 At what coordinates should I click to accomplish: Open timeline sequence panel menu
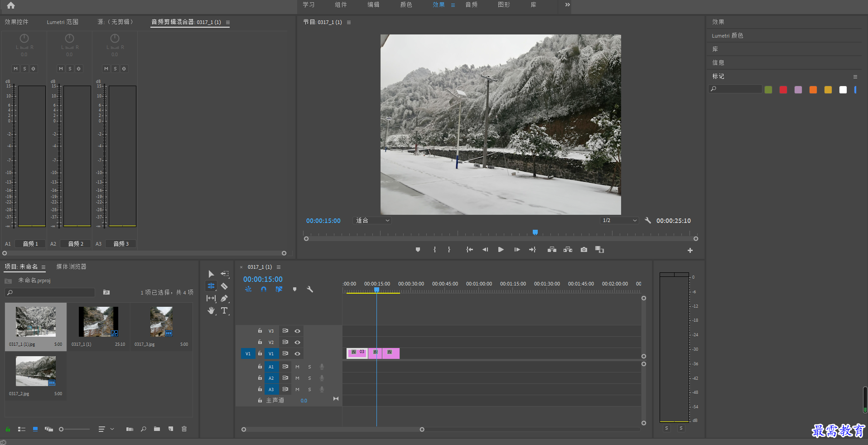pos(279,267)
